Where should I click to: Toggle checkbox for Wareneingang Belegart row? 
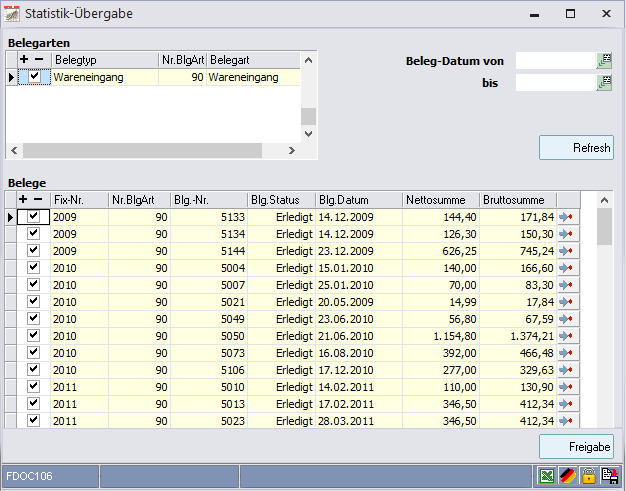coord(35,76)
